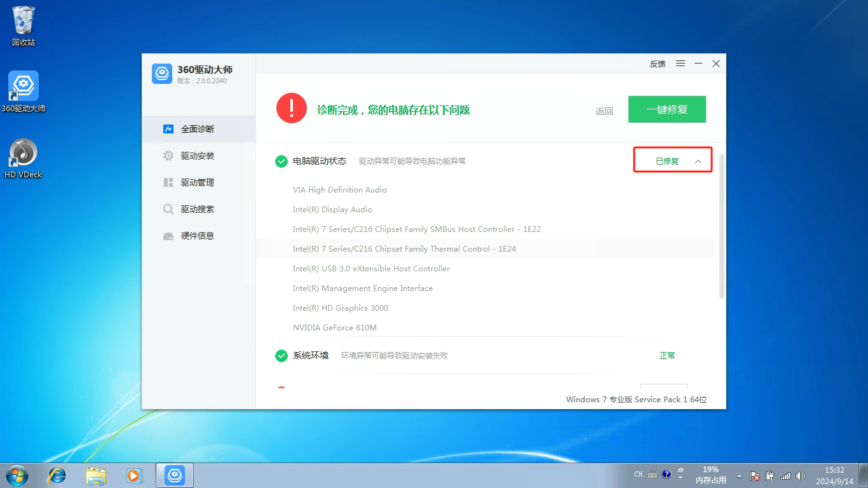Click the green check icon beside 电脑驱动状态

281,161
